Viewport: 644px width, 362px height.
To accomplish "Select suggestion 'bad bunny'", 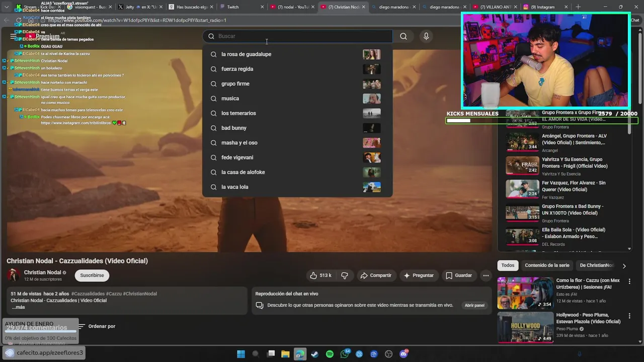I will coord(297,128).
